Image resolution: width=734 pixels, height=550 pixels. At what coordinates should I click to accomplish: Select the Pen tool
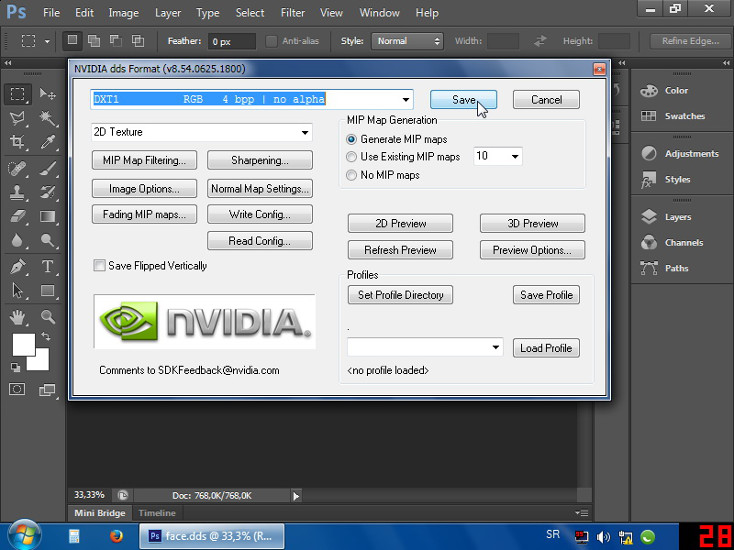(x=18, y=266)
